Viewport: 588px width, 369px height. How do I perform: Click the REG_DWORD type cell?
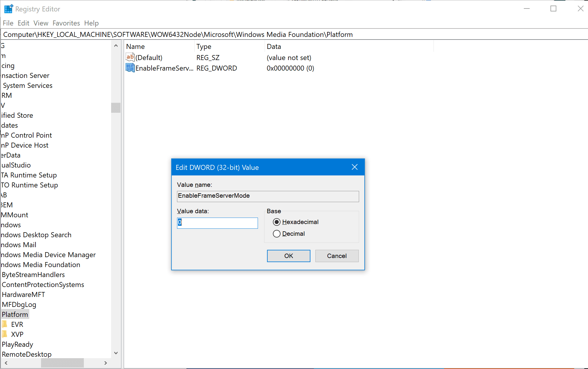tap(217, 68)
